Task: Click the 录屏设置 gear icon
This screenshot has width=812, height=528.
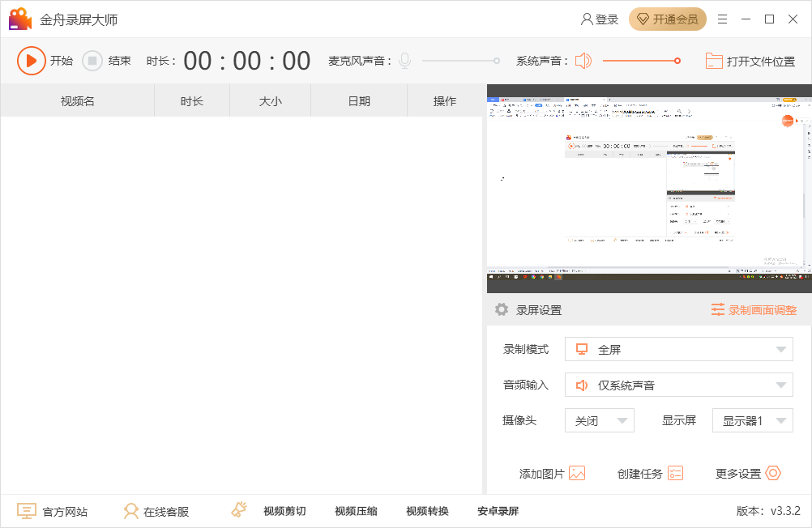Action: point(502,309)
